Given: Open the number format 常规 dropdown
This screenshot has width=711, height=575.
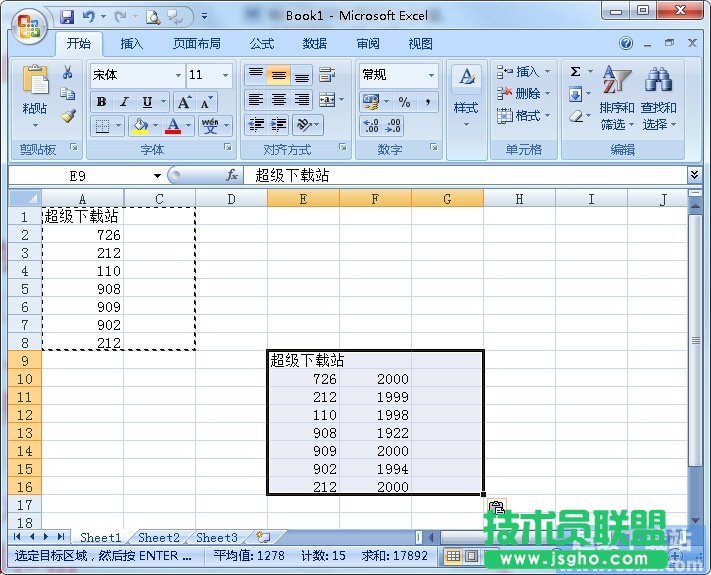Looking at the screenshot, I should (x=432, y=75).
